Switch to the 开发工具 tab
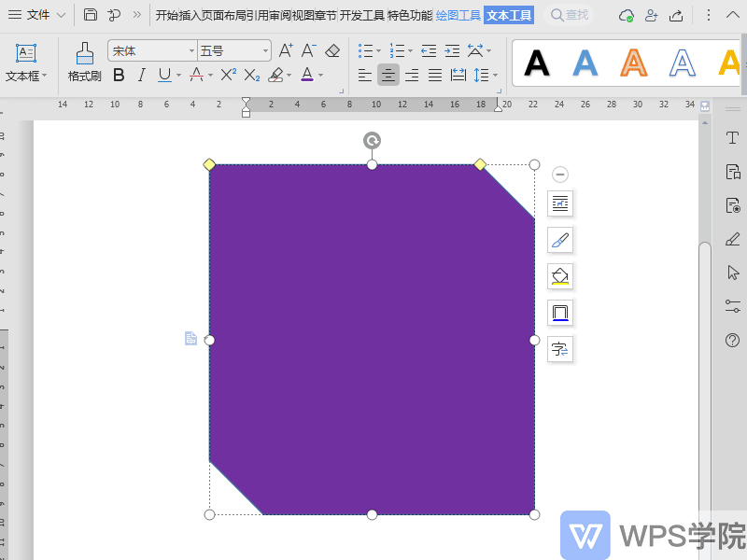 [362, 16]
